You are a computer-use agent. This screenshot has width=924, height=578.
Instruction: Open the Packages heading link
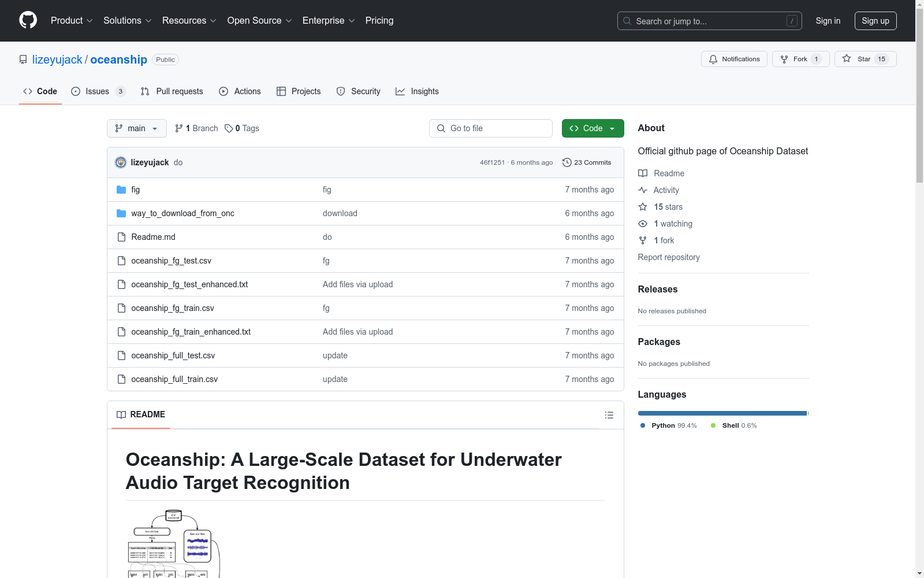pyautogui.click(x=659, y=342)
